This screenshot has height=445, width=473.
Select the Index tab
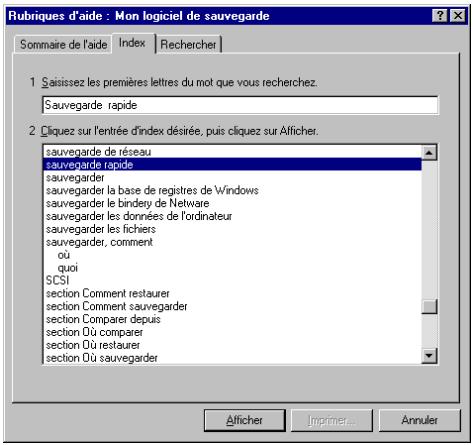point(133,43)
